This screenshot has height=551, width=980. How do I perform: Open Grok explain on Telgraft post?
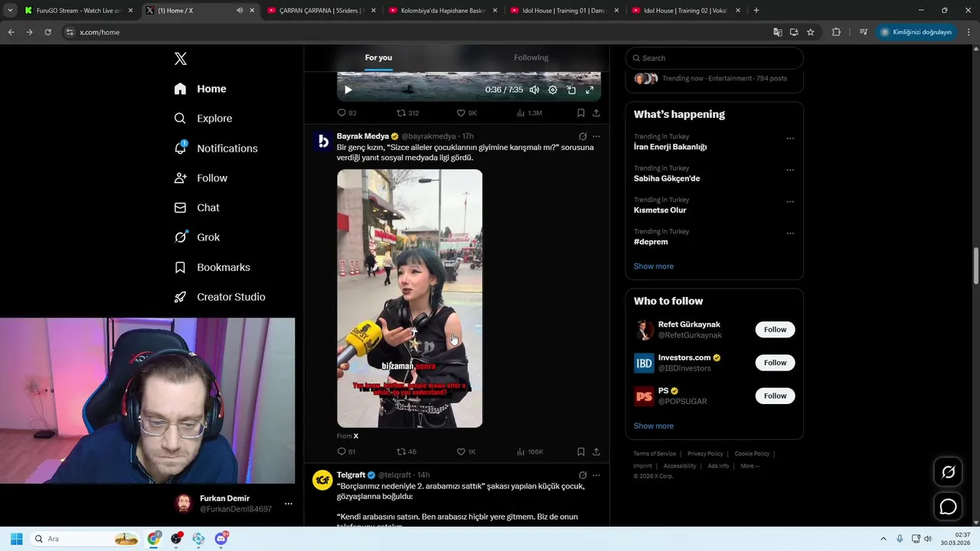[583, 475]
